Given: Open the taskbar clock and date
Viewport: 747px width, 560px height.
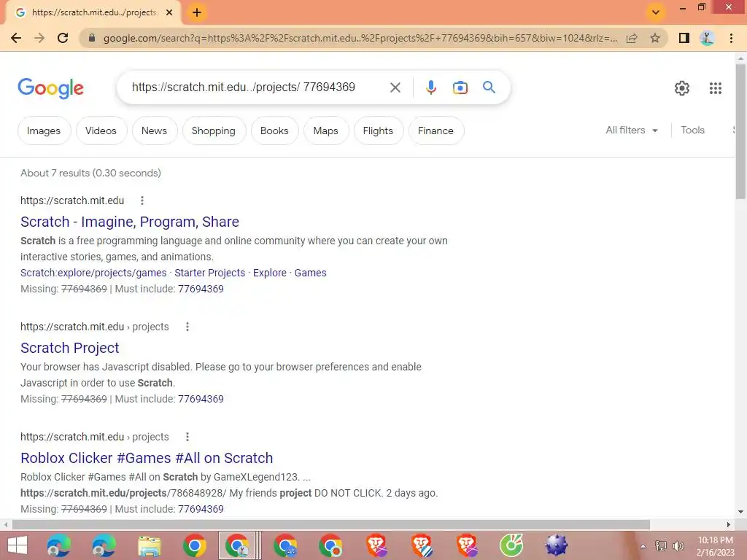Looking at the screenshot, I should [x=715, y=546].
